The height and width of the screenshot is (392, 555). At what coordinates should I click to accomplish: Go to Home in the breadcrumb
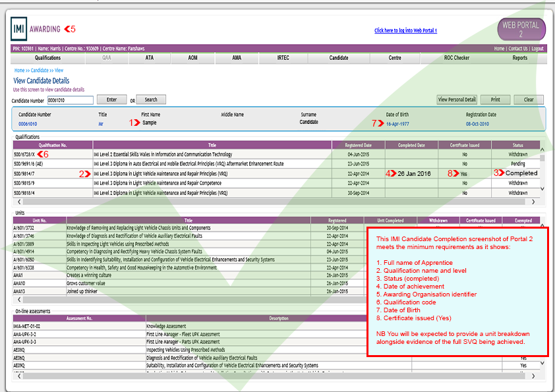(20, 70)
